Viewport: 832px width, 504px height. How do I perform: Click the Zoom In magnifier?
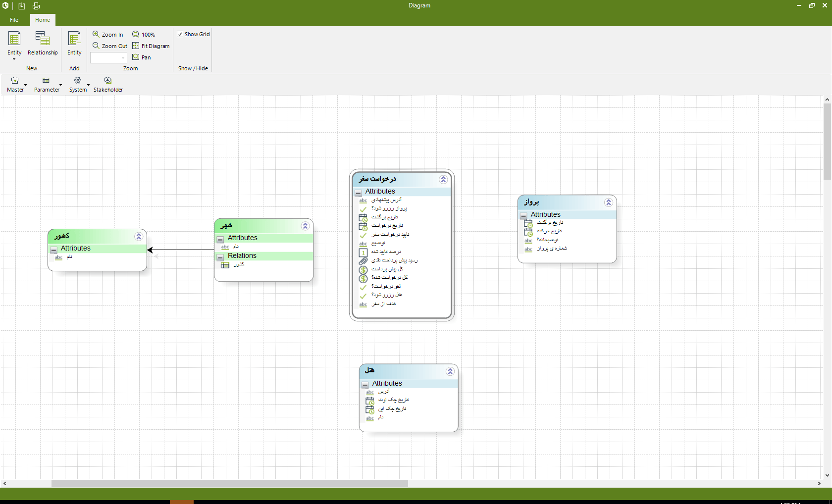click(96, 34)
